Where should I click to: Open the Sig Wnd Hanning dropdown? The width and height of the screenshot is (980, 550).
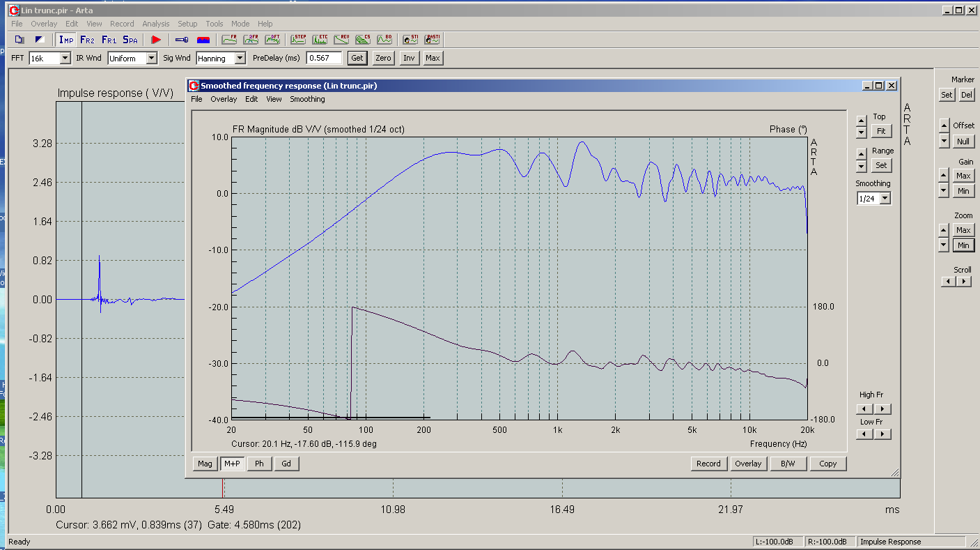click(x=240, y=59)
